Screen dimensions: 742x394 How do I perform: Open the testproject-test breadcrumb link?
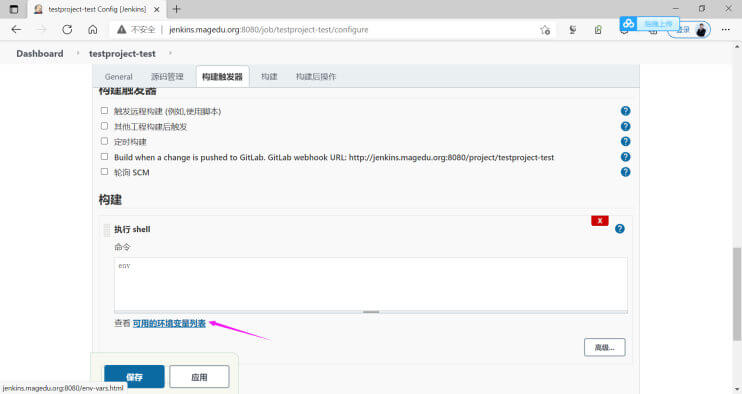[122, 53]
